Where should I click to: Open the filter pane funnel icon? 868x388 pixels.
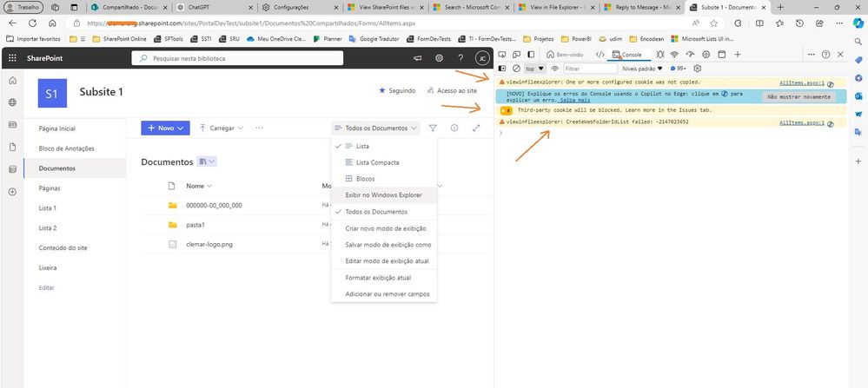tap(433, 128)
